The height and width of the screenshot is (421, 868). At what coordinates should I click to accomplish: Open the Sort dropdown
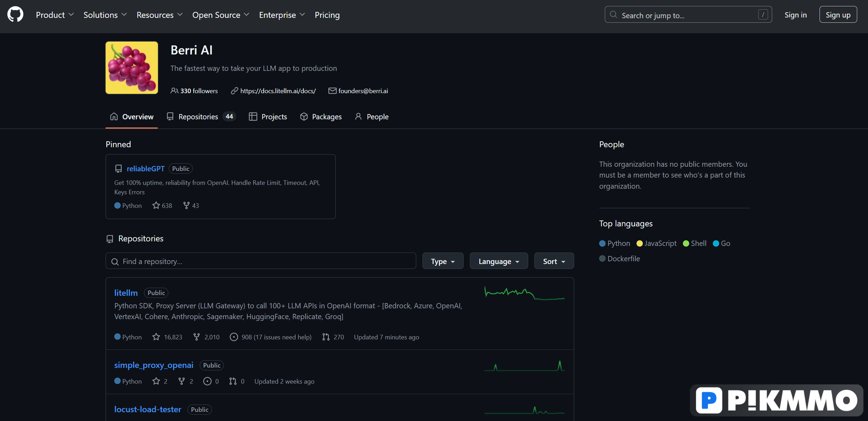tap(554, 261)
